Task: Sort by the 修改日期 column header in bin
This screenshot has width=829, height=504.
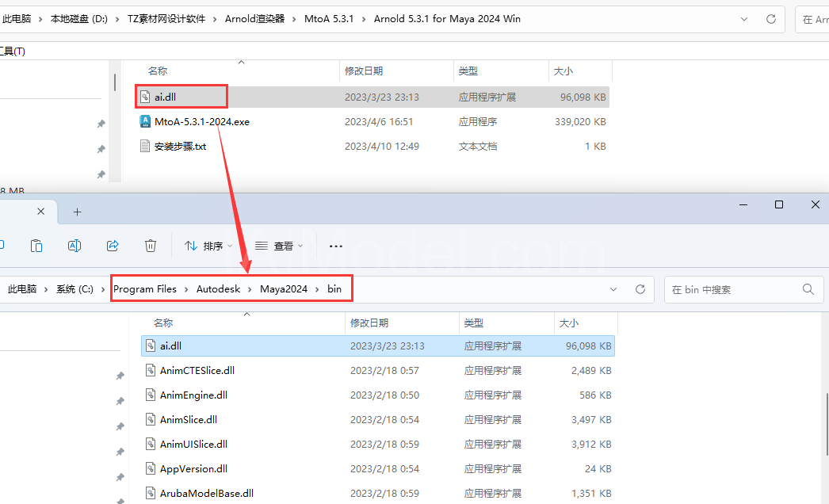Action: [x=369, y=323]
